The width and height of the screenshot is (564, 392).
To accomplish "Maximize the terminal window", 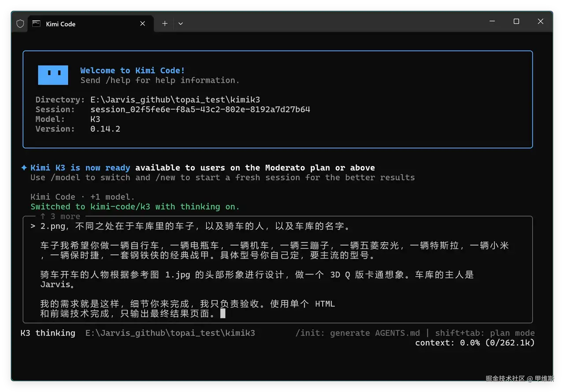I will coord(516,21).
